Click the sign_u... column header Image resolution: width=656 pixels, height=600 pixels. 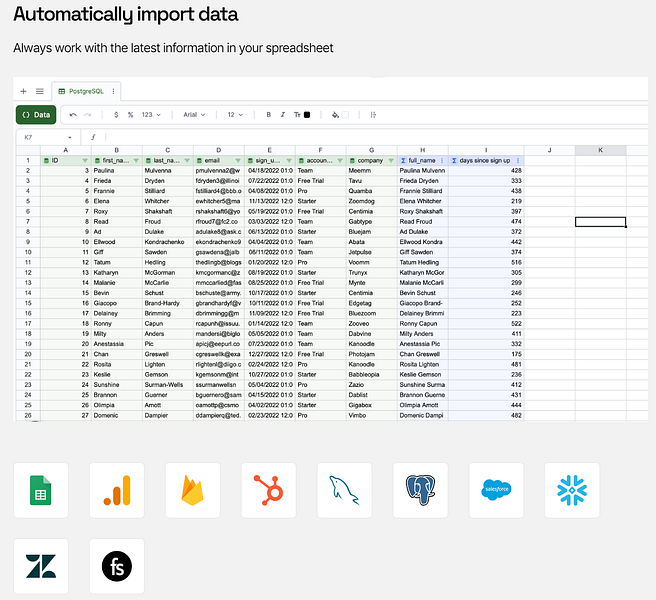pyautogui.click(x=269, y=161)
